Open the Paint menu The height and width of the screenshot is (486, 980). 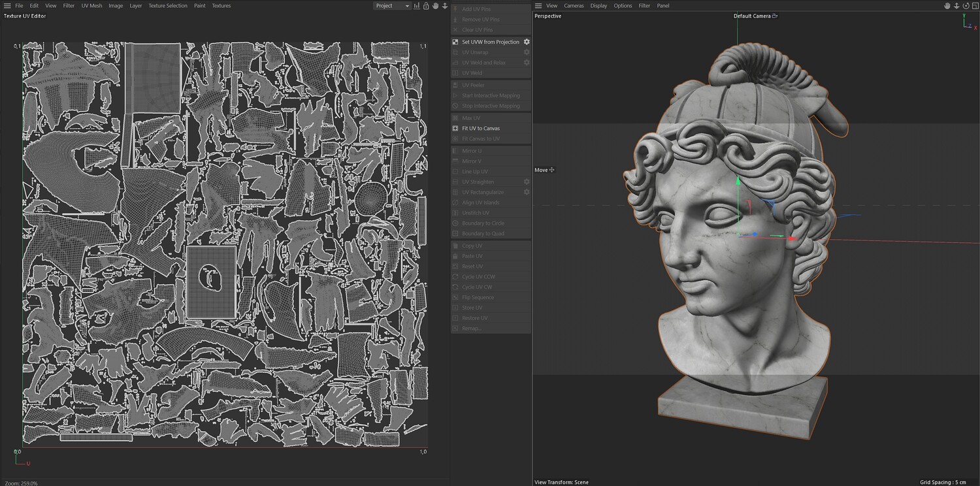(x=200, y=6)
